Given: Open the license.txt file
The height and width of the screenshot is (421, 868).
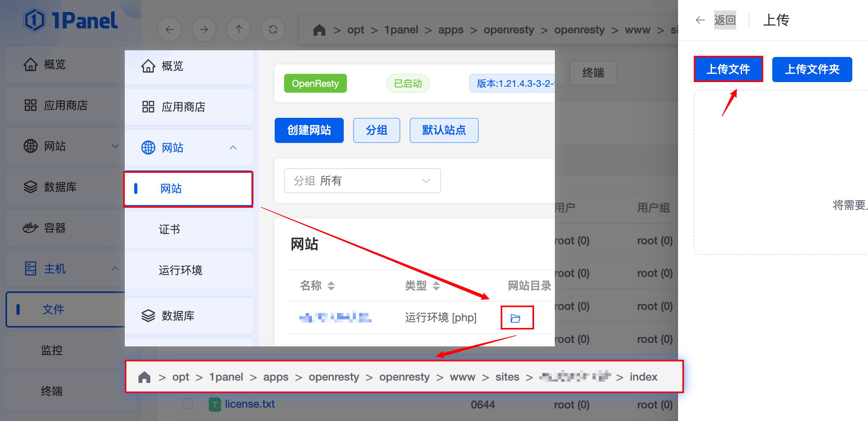Looking at the screenshot, I should click(x=250, y=404).
